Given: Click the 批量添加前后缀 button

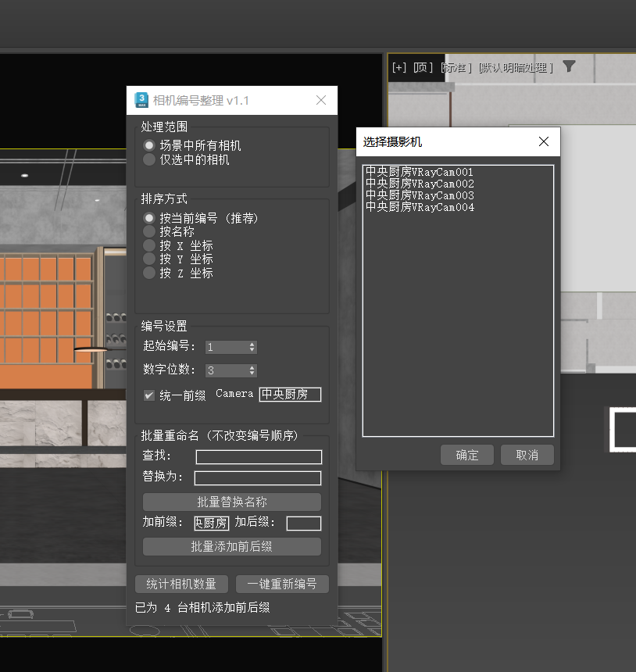Looking at the screenshot, I should (232, 546).
